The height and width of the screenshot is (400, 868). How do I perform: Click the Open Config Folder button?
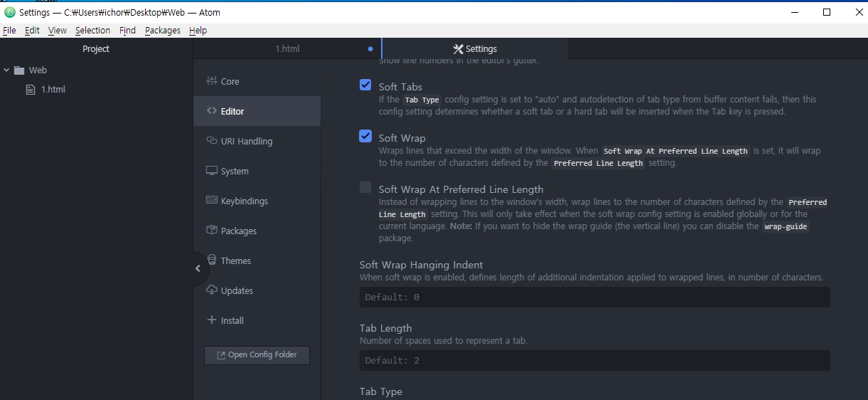coord(257,354)
